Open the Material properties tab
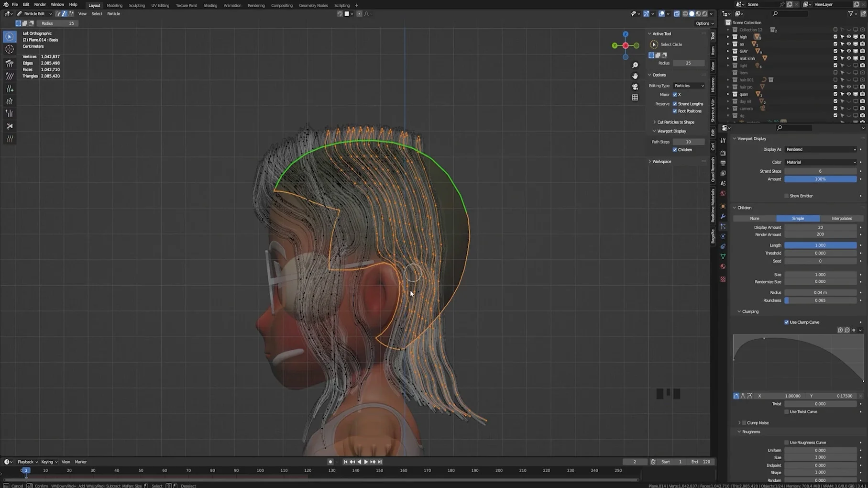 (723, 266)
